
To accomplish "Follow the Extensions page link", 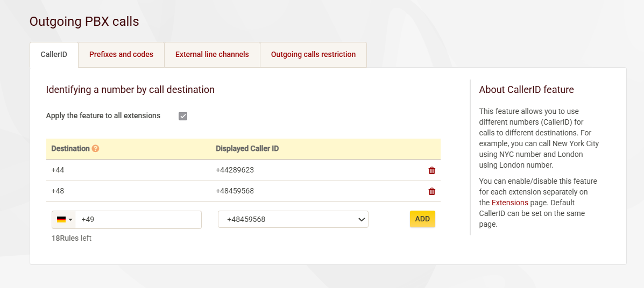I will 509,203.
